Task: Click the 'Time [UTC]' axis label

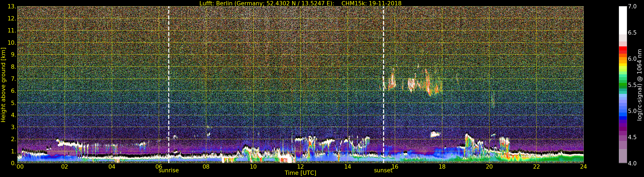Action: coord(300,173)
